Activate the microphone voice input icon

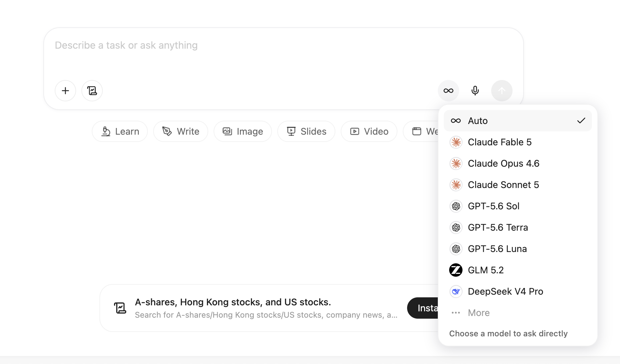click(475, 91)
